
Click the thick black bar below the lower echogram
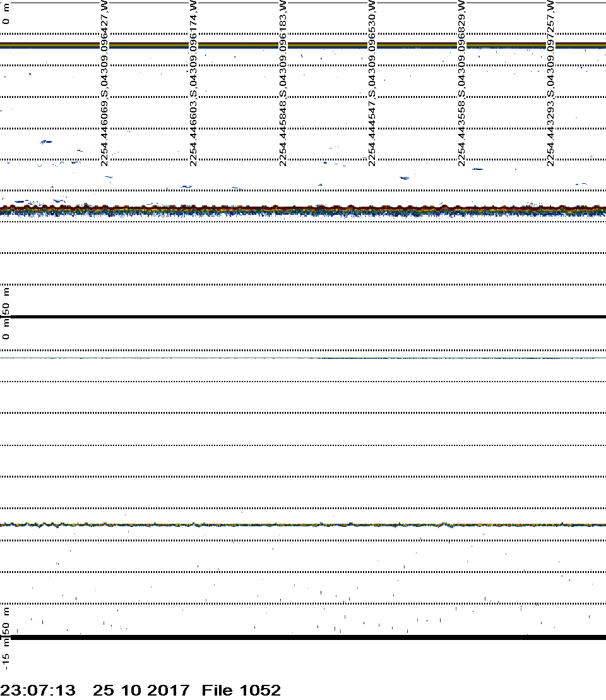(x=303, y=637)
